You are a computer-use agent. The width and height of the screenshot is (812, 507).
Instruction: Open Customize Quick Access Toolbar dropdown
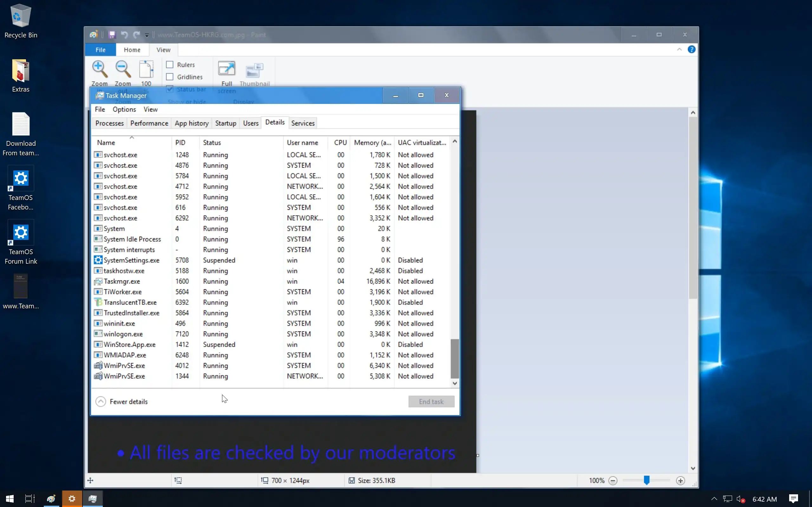point(147,35)
